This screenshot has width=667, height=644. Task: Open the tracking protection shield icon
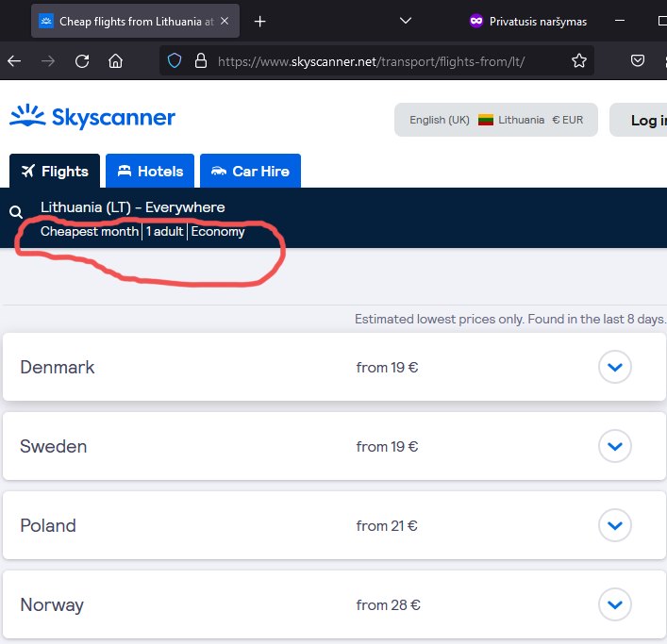pyautogui.click(x=175, y=60)
